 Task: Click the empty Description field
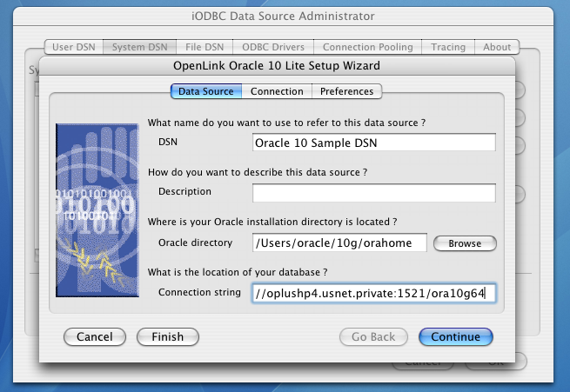[374, 192]
